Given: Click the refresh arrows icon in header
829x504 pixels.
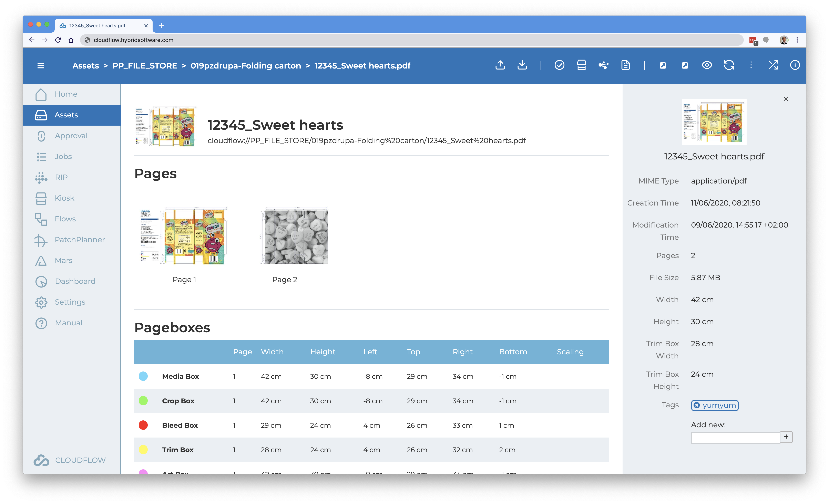Looking at the screenshot, I should click(x=729, y=65).
